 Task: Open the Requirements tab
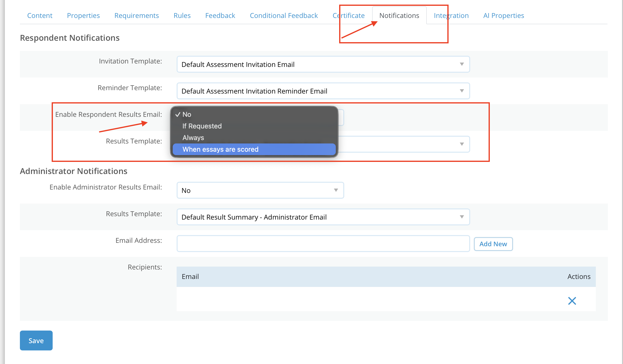click(137, 16)
